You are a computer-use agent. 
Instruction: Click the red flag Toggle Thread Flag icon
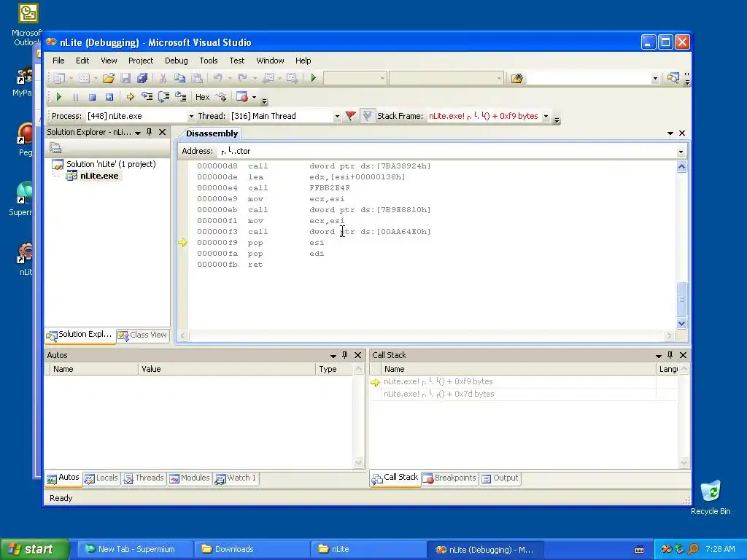(351, 116)
